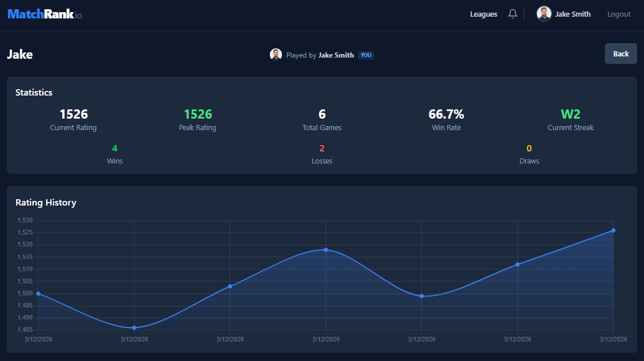This screenshot has height=361, width=644.
Task: Click the Losses count of 2
Action: tap(322, 148)
